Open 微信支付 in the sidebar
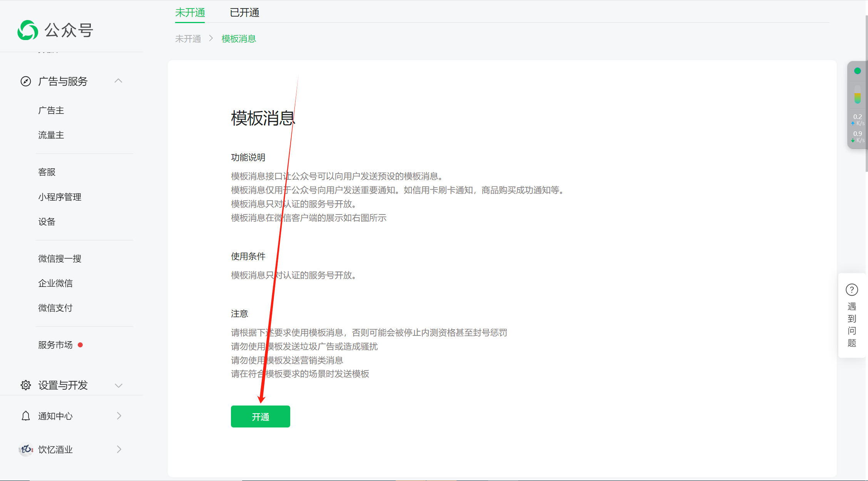 coord(55,308)
